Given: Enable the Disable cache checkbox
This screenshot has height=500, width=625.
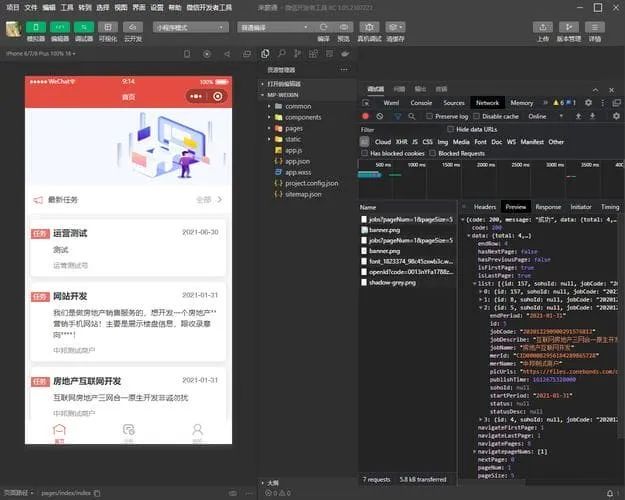Looking at the screenshot, I should coord(476,116).
